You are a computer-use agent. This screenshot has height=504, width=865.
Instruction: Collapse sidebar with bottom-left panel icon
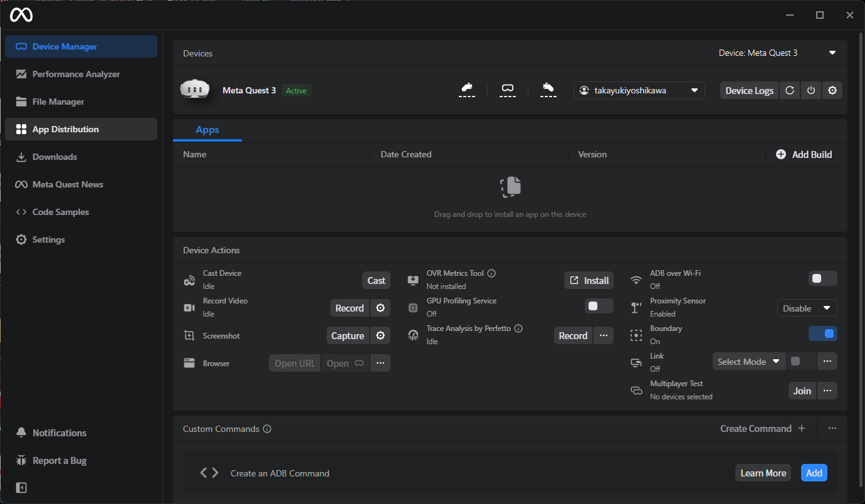(21, 488)
